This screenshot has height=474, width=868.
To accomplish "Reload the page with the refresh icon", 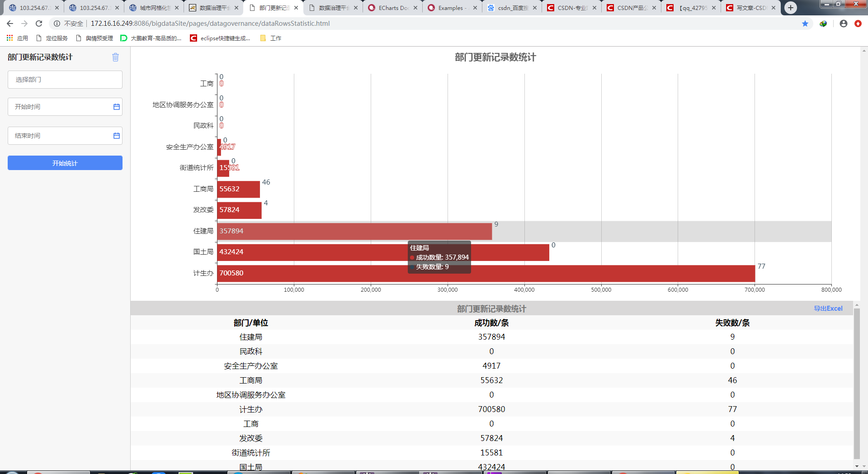I will pyautogui.click(x=39, y=24).
